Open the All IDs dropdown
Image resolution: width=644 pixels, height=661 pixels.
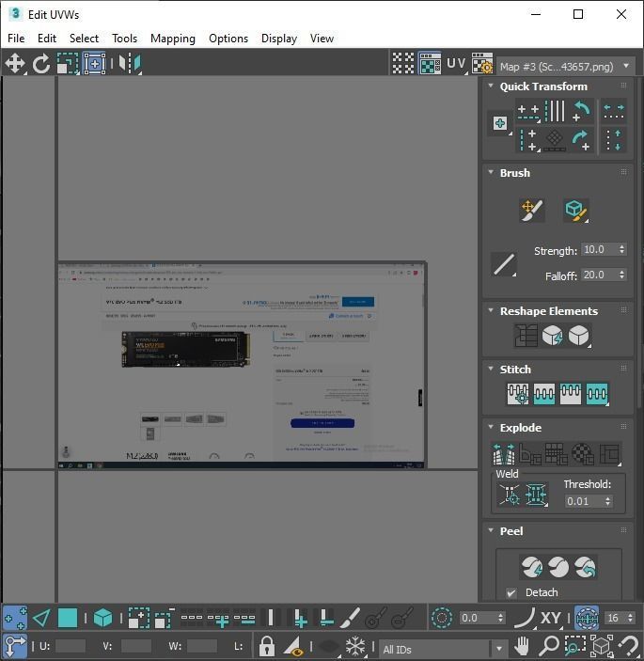coord(444,649)
